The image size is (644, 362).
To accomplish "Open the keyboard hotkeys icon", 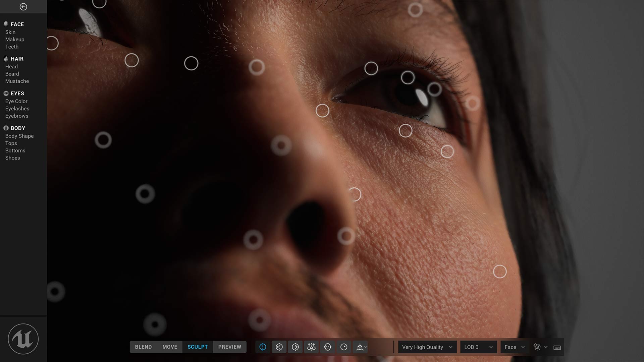I will coord(557,348).
